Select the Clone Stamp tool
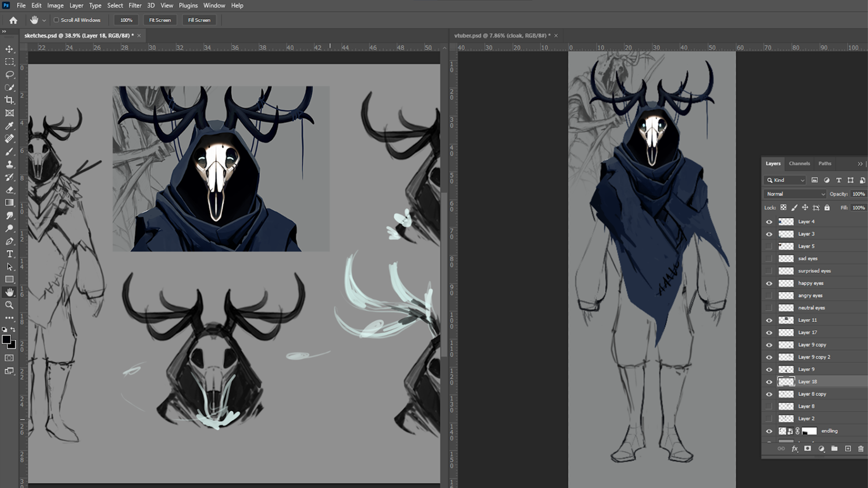The image size is (868, 488). [x=9, y=164]
